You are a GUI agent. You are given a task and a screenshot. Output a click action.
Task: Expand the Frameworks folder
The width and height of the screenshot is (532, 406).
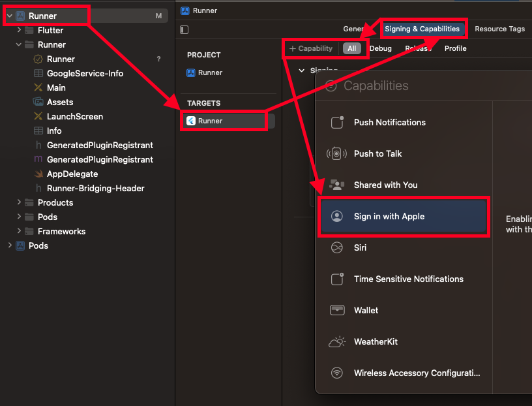[19, 231]
